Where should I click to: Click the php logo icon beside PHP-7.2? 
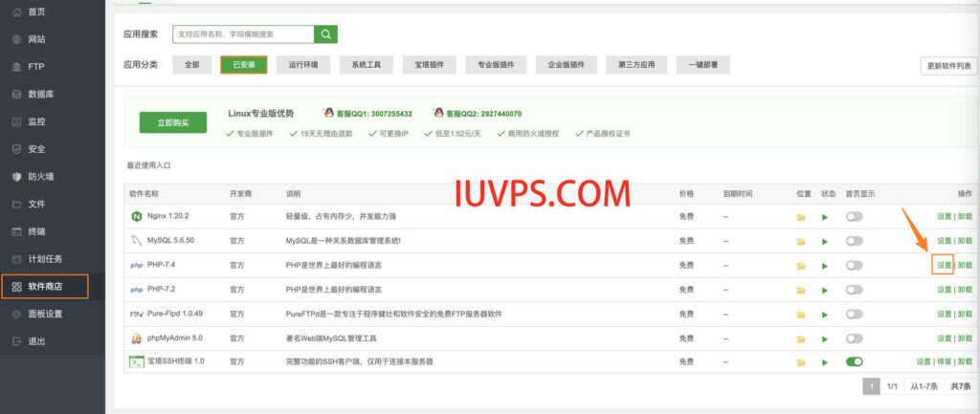point(136,290)
